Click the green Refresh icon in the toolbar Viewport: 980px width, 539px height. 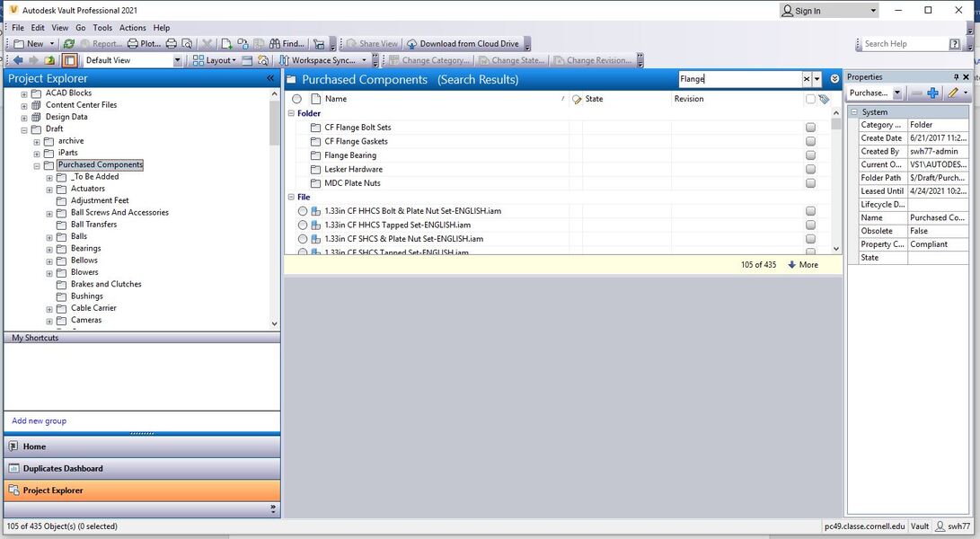pyautogui.click(x=69, y=44)
